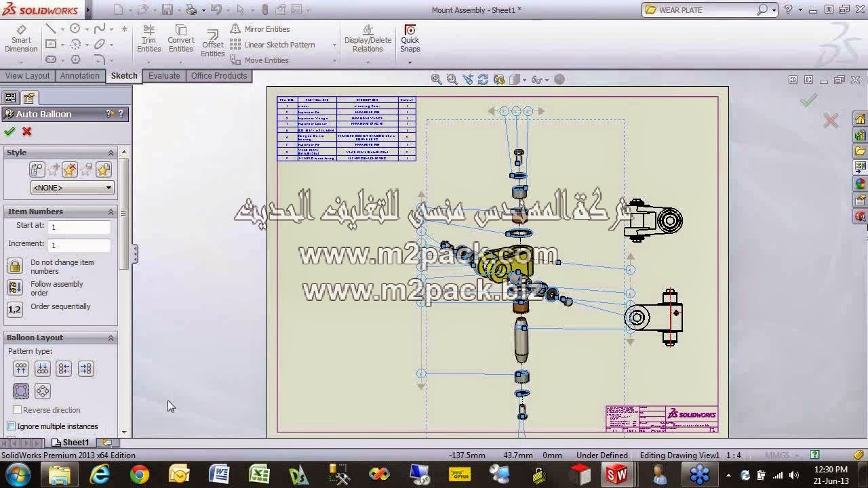The height and width of the screenshot is (488, 868).
Task: Cancel Auto Balloon with red X
Action: tap(27, 131)
